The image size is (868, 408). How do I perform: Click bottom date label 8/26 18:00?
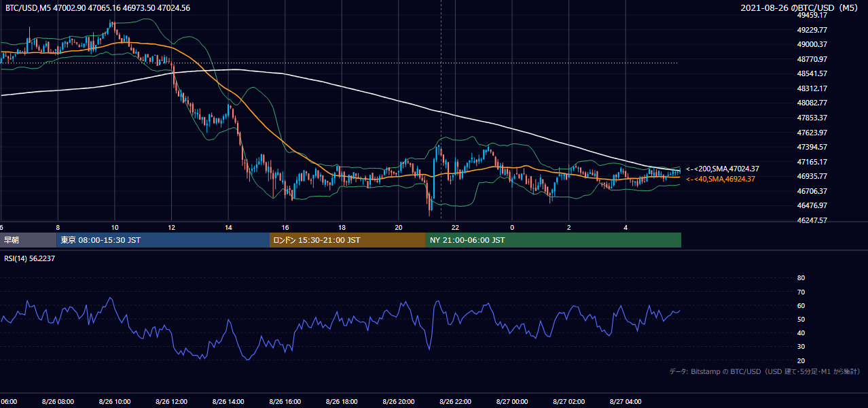(342, 402)
